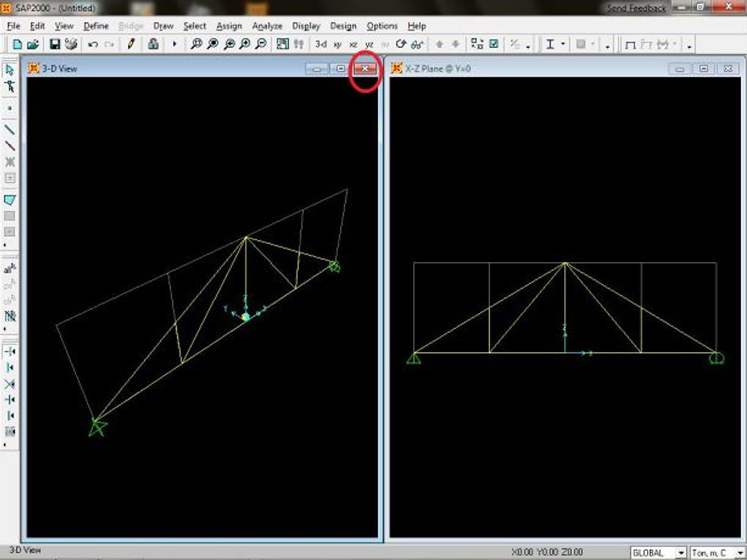Toggle Snap to Fine Grid icon
Viewport: 747px width, 560px height.
[9, 432]
